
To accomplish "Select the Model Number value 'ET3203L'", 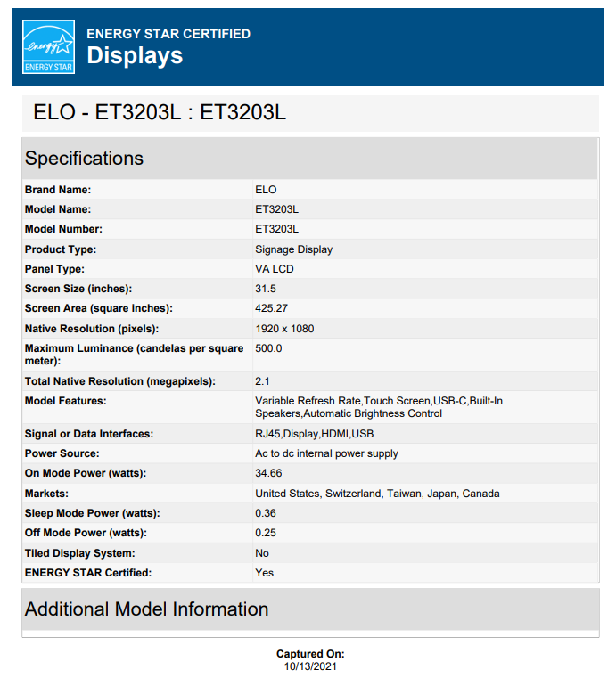I will 276,229.
